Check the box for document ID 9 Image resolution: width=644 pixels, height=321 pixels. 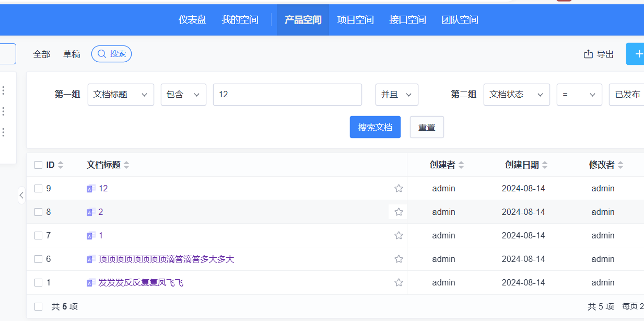[38, 188]
